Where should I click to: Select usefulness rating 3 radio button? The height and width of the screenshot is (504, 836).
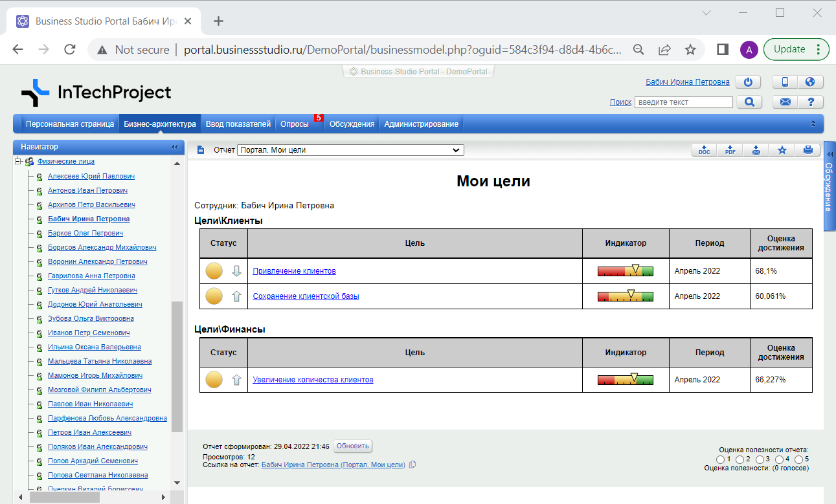click(x=760, y=459)
